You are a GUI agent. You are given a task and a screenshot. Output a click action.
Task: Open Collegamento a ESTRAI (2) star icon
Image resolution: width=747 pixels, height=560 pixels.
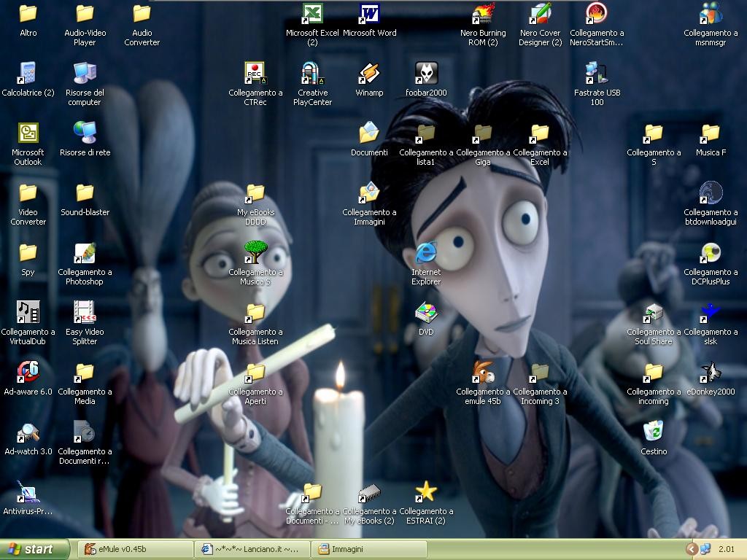tap(426, 492)
